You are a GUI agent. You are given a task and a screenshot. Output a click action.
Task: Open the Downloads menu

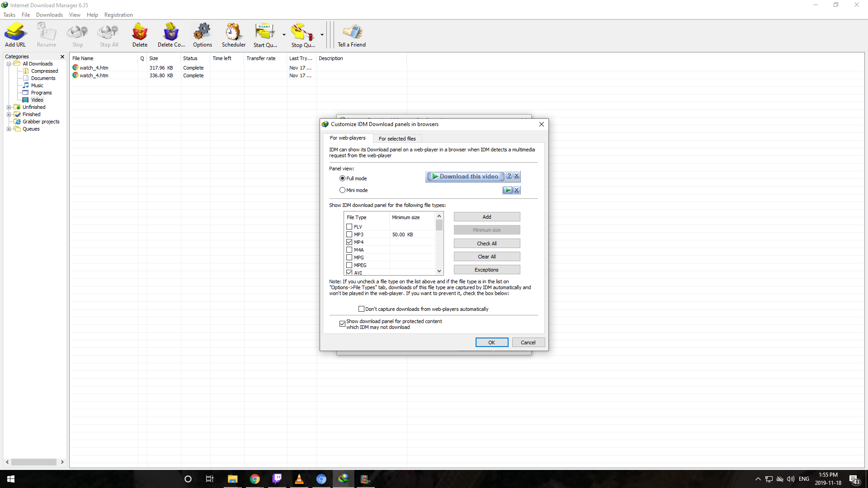(x=49, y=15)
